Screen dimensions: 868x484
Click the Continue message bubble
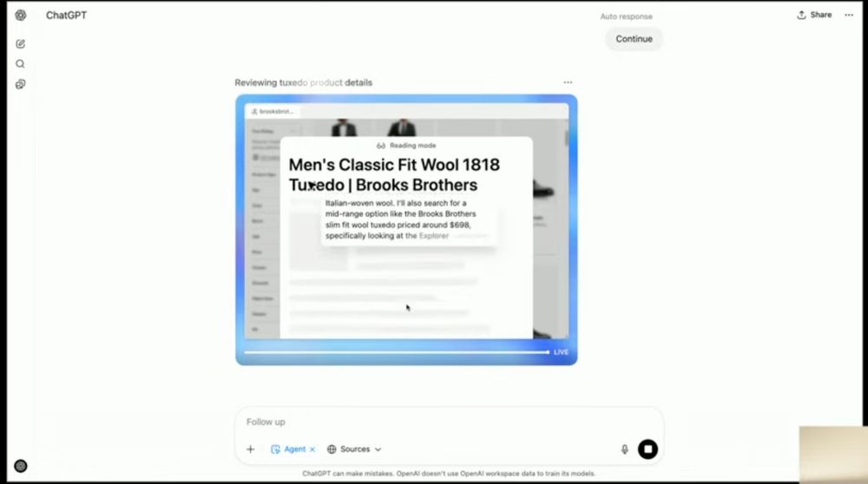(634, 39)
